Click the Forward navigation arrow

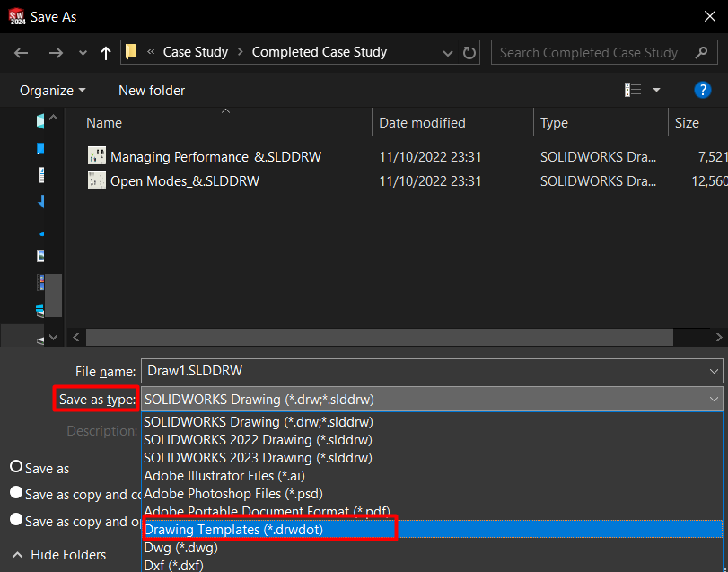tap(55, 53)
